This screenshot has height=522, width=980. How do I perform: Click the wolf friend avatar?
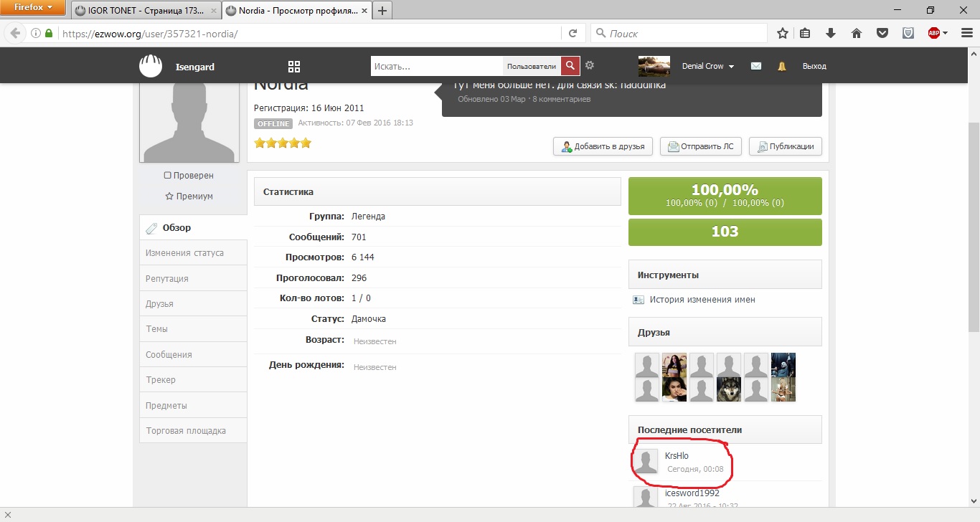pyautogui.click(x=729, y=389)
